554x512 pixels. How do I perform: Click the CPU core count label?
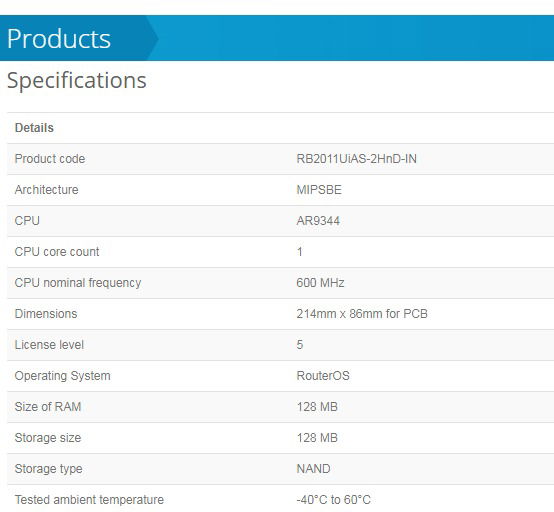[57, 252]
